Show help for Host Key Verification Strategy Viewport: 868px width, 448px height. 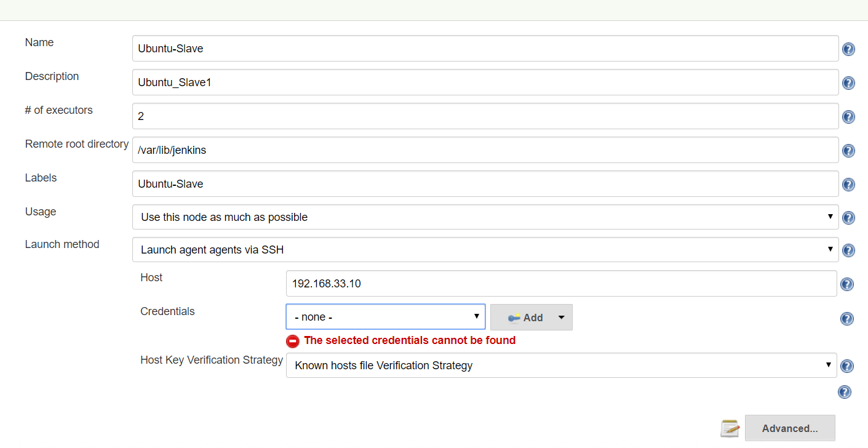point(846,366)
